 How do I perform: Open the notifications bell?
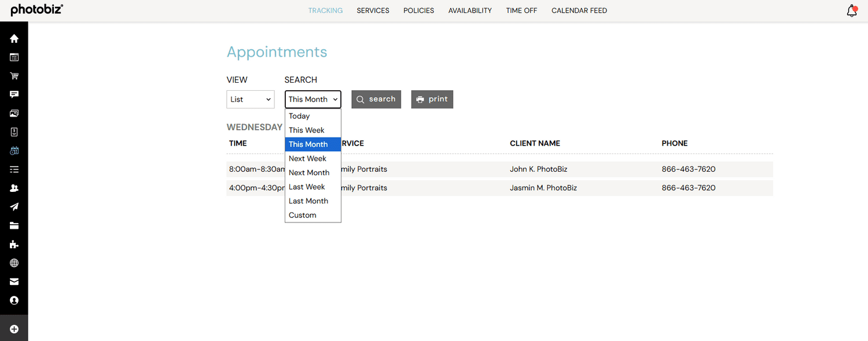click(x=852, y=10)
